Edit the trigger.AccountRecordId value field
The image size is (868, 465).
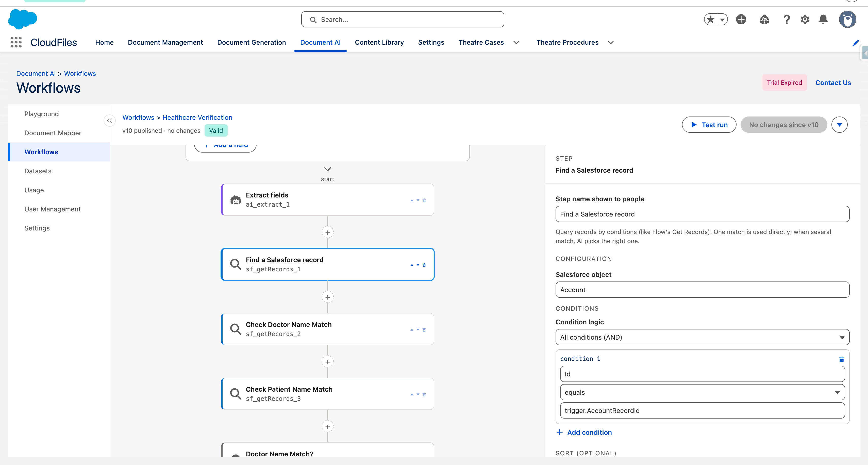pos(702,410)
